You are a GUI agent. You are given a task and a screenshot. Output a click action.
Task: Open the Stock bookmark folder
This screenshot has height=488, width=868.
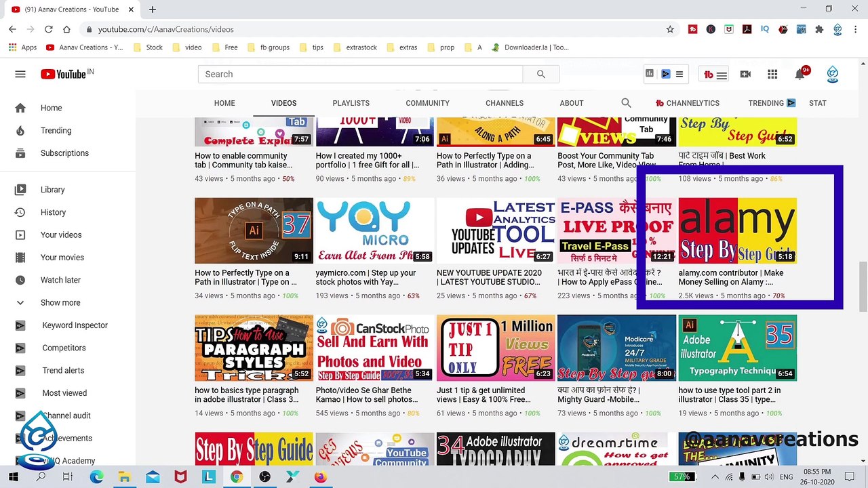coord(148,47)
